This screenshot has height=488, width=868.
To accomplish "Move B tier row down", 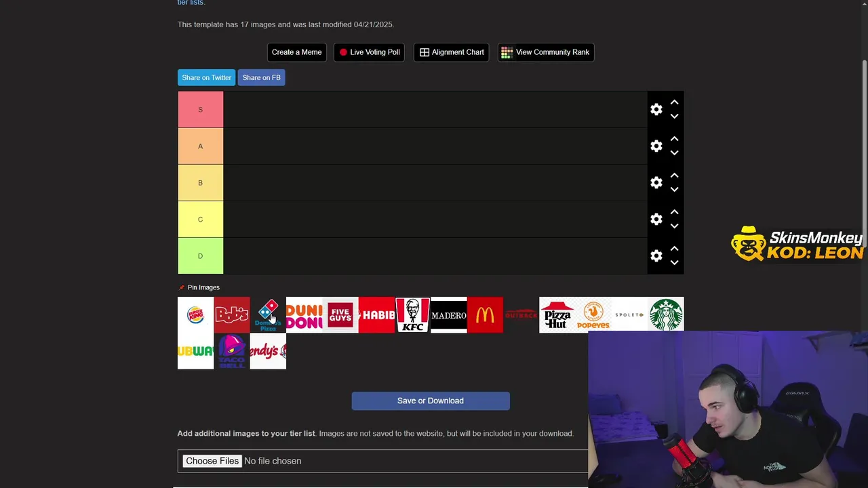I will click(x=674, y=190).
